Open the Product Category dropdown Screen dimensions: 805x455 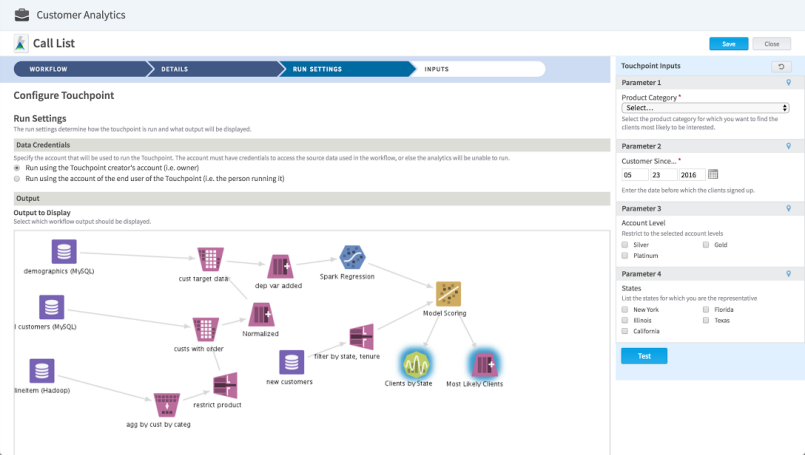pos(705,108)
